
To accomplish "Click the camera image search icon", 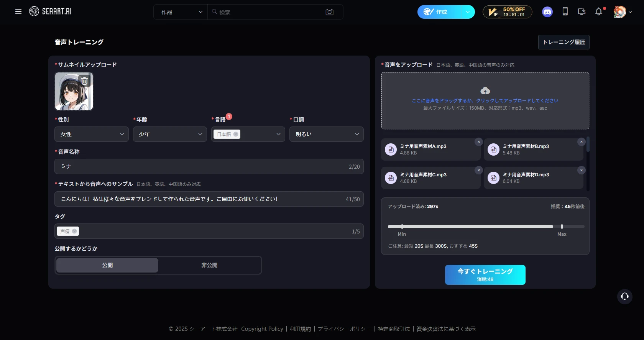I will 329,12.
